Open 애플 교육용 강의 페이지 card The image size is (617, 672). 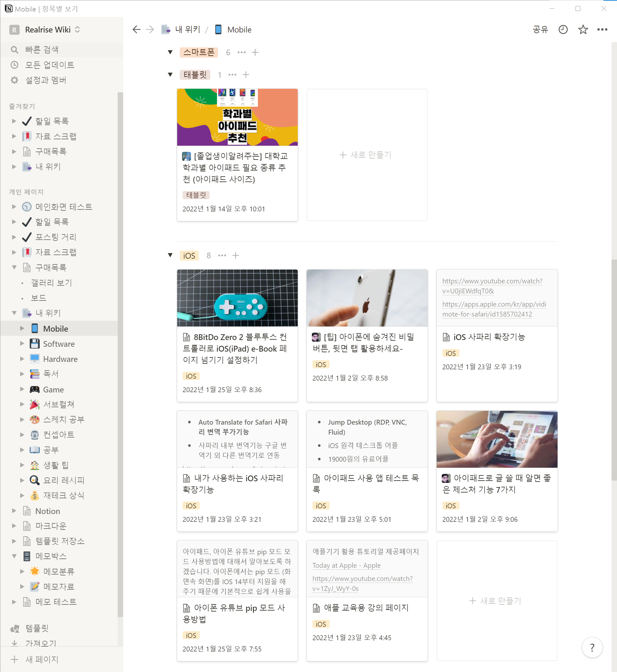coord(367,601)
